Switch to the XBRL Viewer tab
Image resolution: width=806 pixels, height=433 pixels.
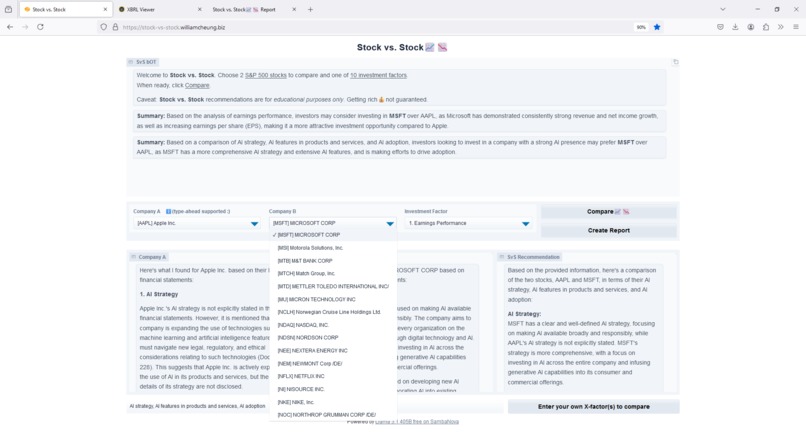coord(158,9)
